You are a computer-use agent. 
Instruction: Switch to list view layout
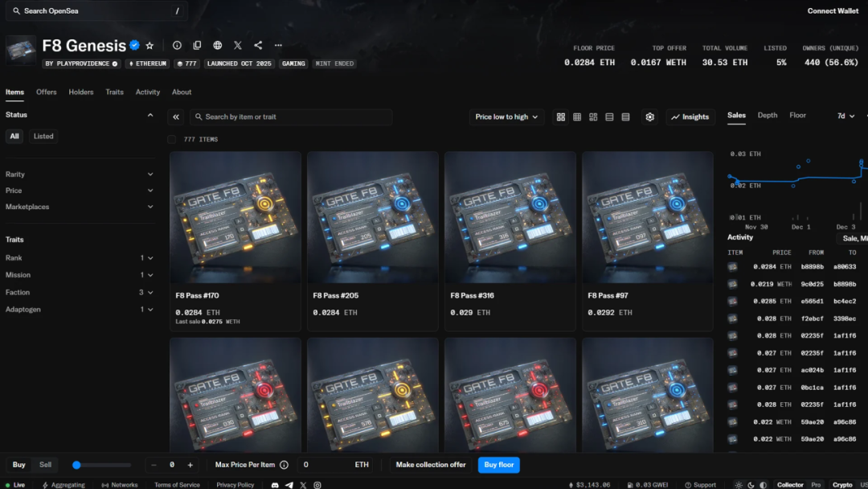click(609, 117)
